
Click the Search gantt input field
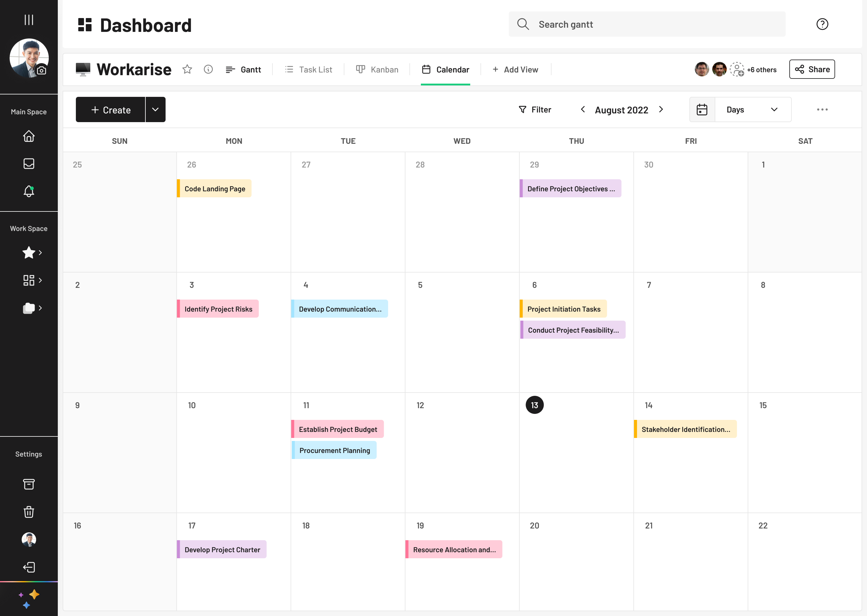pyautogui.click(x=647, y=24)
